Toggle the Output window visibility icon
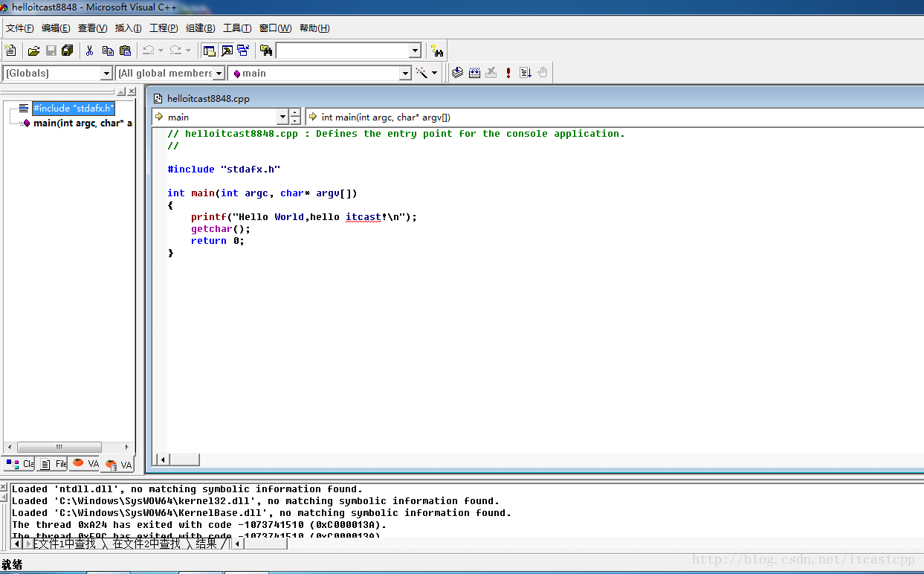 pos(227,50)
